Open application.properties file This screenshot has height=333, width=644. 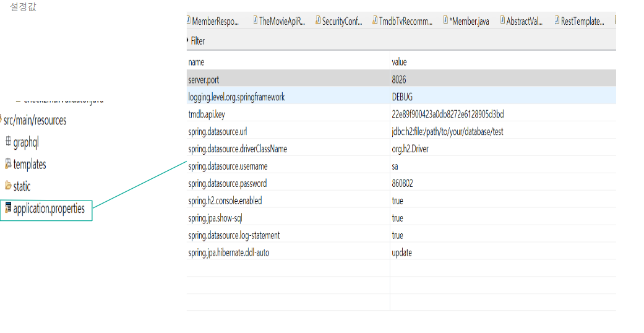tap(49, 209)
